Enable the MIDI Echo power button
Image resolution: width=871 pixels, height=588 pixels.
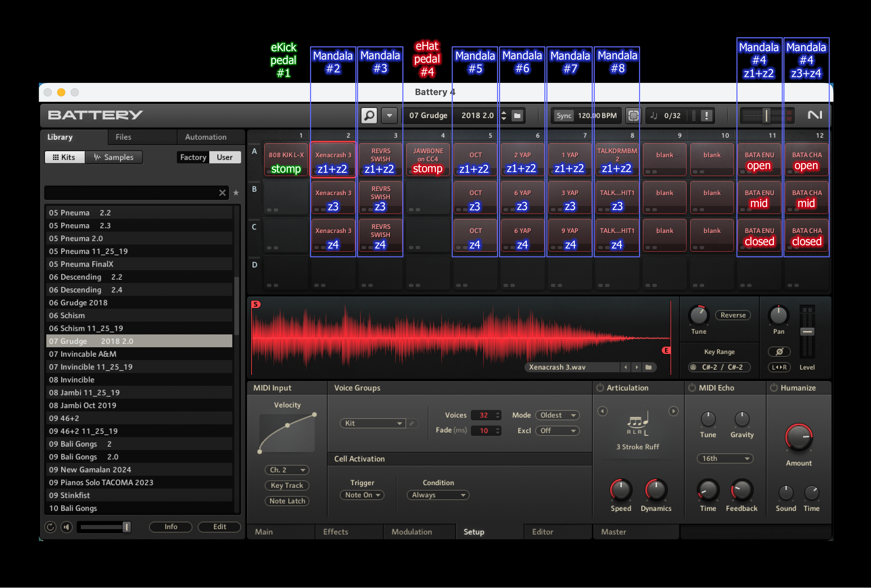click(x=692, y=387)
